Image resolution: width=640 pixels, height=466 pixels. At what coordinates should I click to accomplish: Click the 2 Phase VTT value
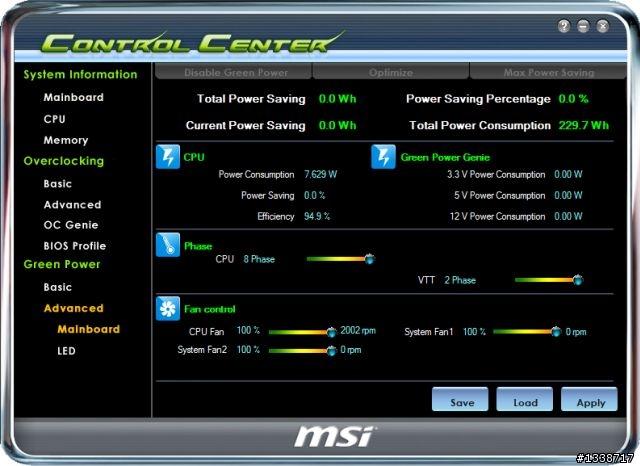coord(460,280)
